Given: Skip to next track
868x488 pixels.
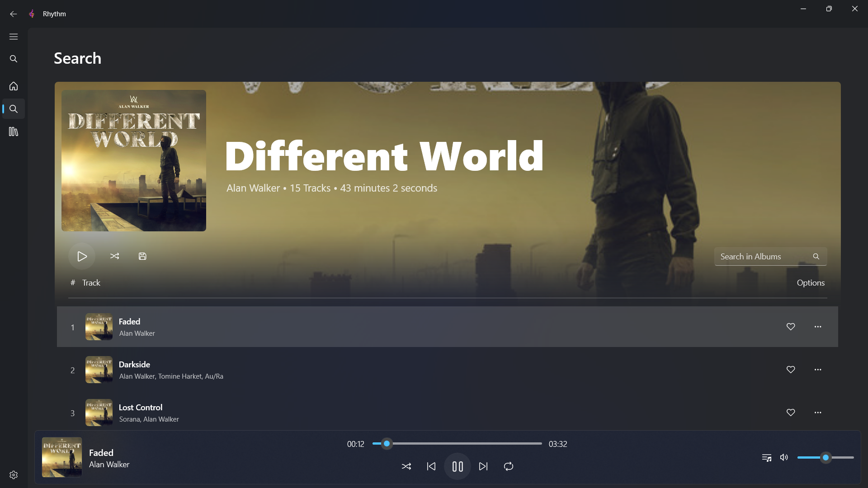Looking at the screenshot, I should pyautogui.click(x=483, y=466).
